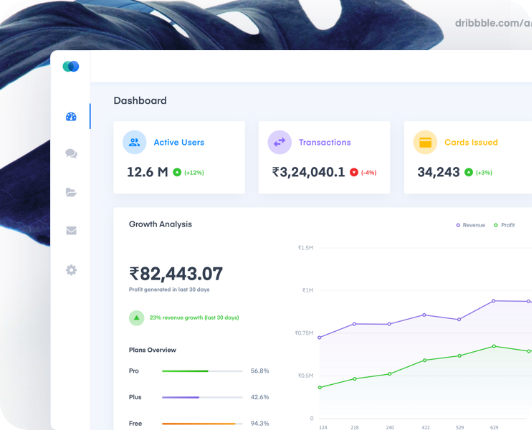Click the 422 x-axis label

pos(425,428)
